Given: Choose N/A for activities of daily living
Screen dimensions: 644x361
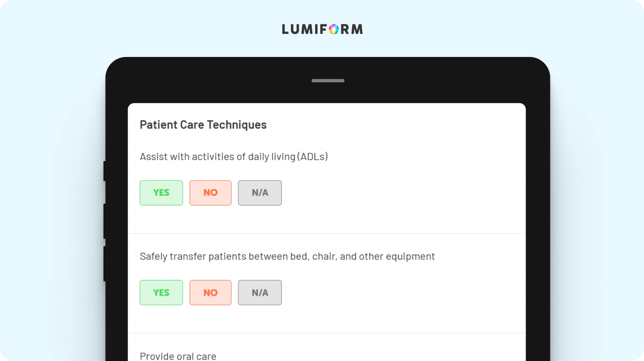Looking at the screenshot, I should 260,193.
